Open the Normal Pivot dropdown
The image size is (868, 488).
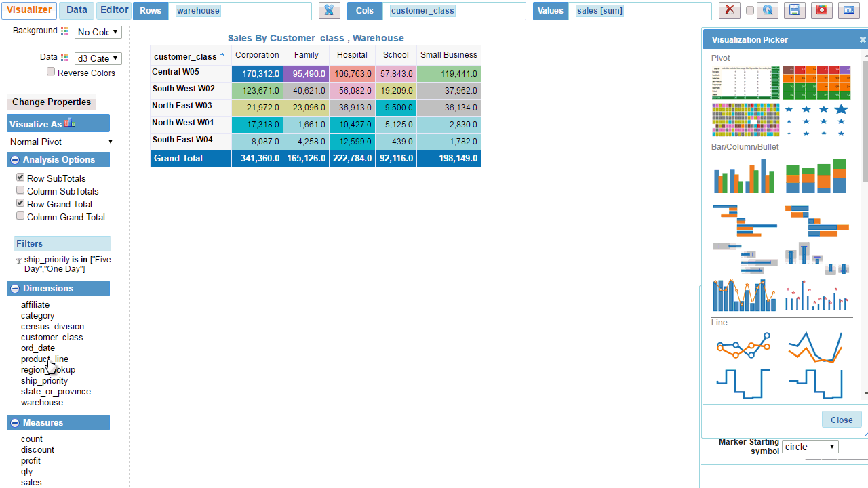point(62,142)
